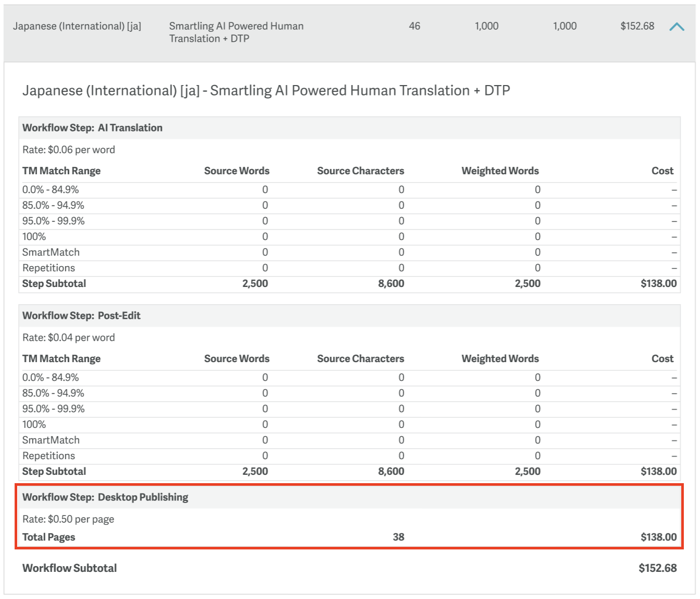Click SmartMatch row in AI Translation table
The height and width of the screenshot is (599, 700).
click(51, 253)
